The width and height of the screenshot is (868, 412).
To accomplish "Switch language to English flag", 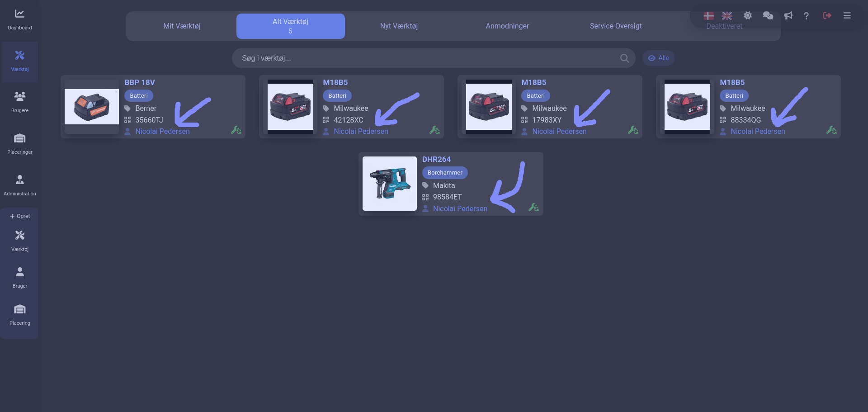I will coord(726,16).
